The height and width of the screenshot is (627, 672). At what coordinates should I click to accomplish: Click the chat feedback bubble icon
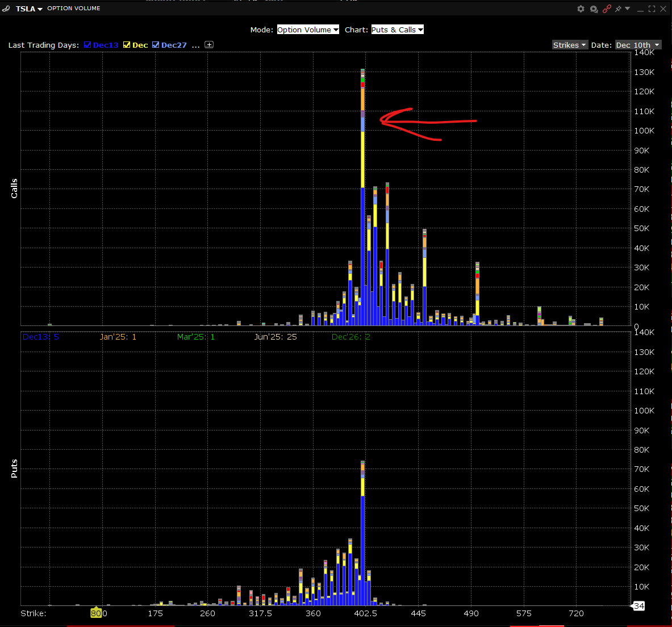pyautogui.click(x=594, y=9)
